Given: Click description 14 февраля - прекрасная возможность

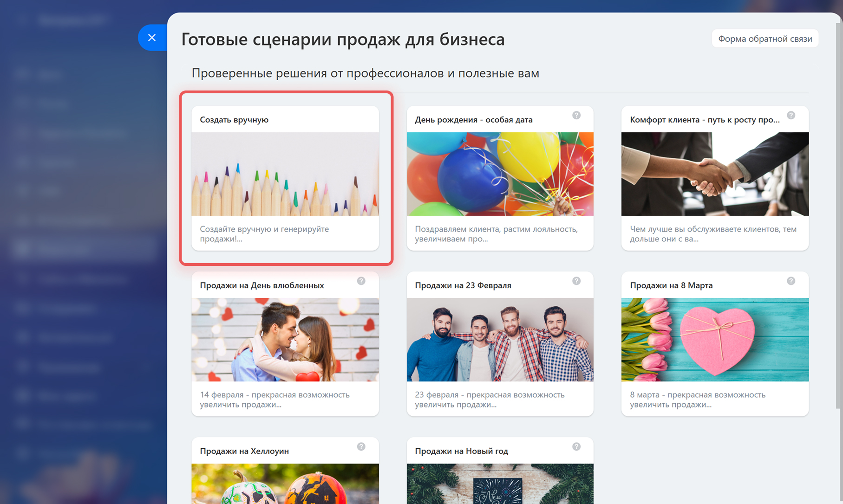Looking at the screenshot, I should [x=274, y=400].
